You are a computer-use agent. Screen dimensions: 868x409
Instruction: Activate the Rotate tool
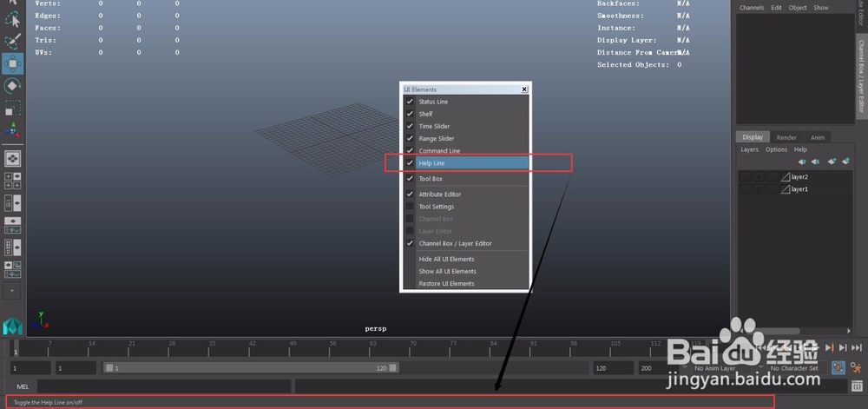click(13, 86)
